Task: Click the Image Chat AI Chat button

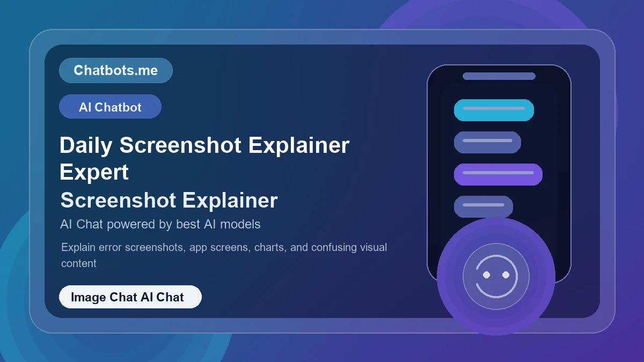Action: click(129, 297)
